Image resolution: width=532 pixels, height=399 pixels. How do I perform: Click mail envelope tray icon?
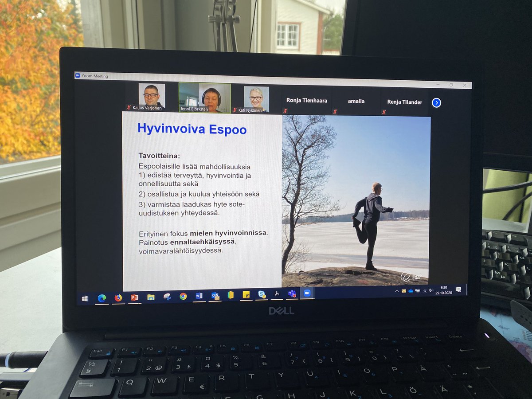(403, 291)
